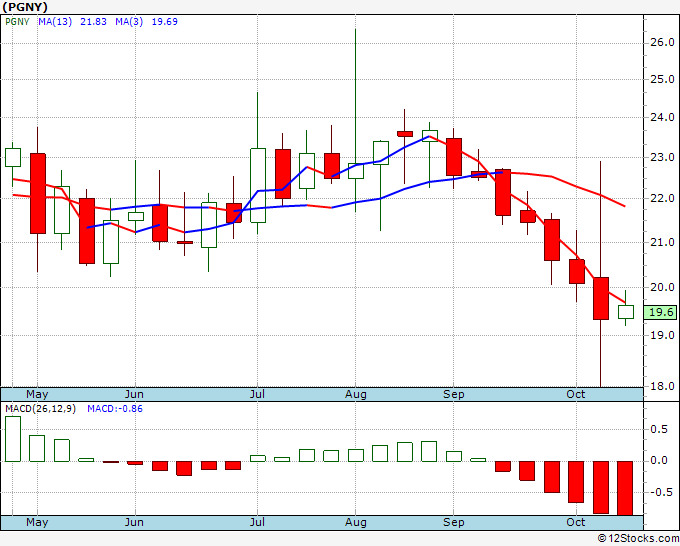Screen dimensions: 680x546
Task: Click Oct on the upper timeline
Action: pos(576,394)
